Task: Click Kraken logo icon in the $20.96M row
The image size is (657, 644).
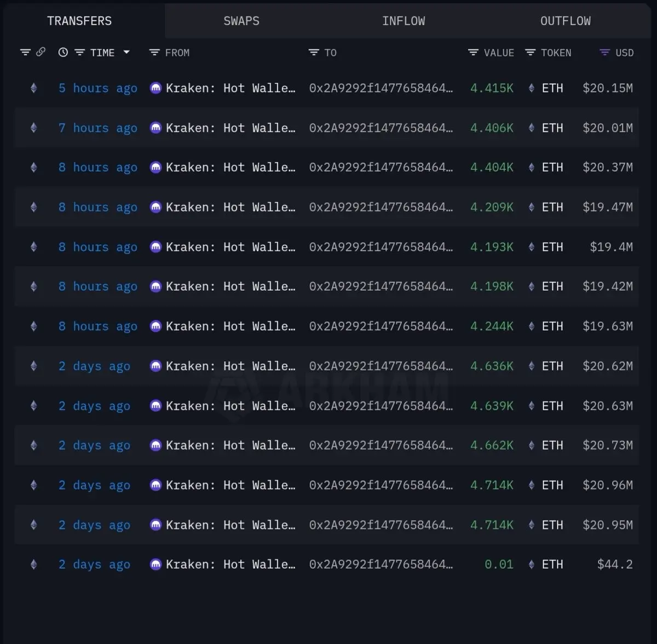Action: 155,485
